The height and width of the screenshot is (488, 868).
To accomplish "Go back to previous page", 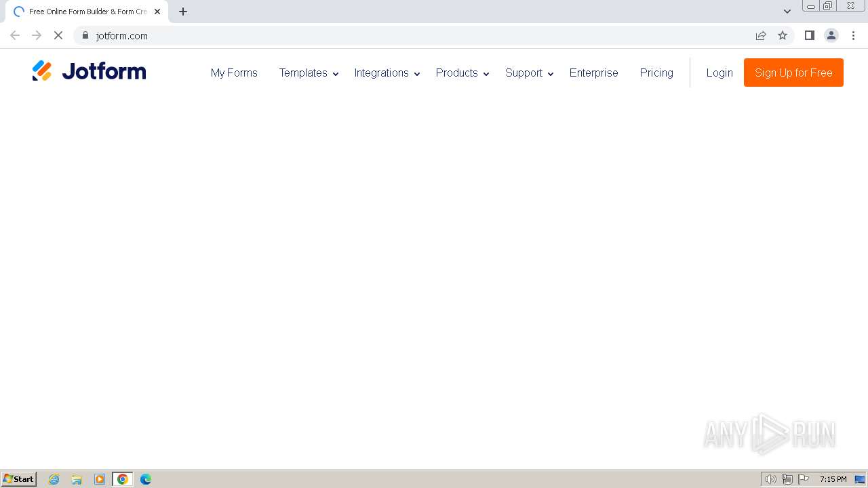I will [15, 35].
